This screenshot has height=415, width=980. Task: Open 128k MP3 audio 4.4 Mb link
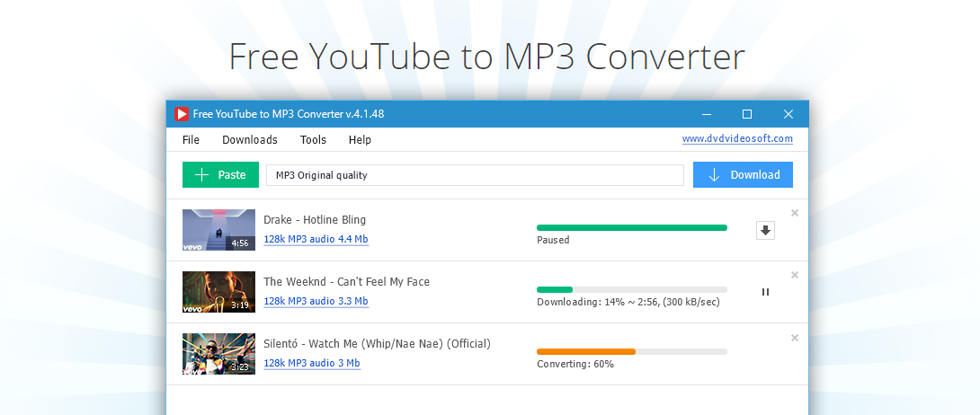click(x=316, y=239)
